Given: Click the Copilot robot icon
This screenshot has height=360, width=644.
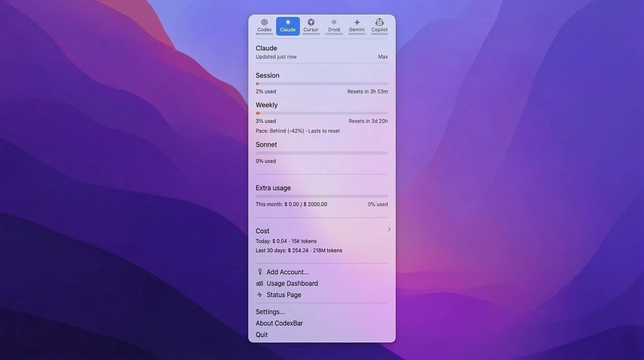Looking at the screenshot, I should coord(379,22).
